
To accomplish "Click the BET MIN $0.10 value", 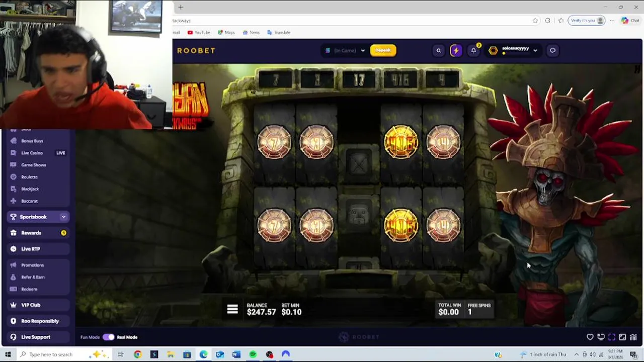I will pos(291,312).
